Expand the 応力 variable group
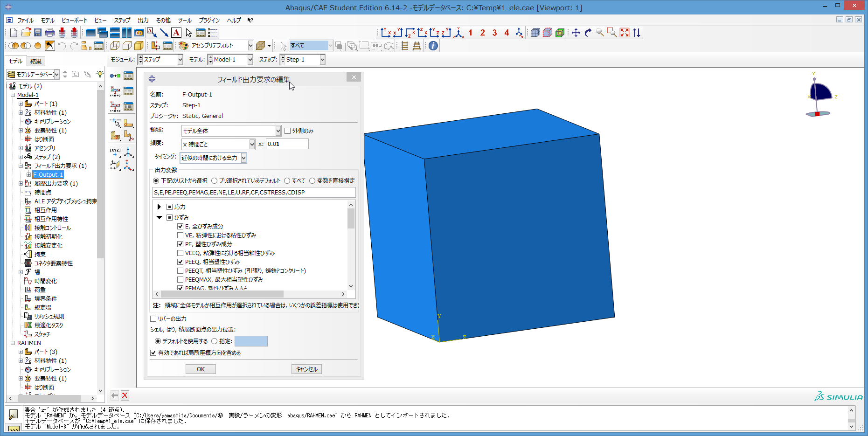 pyautogui.click(x=159, y=207)
